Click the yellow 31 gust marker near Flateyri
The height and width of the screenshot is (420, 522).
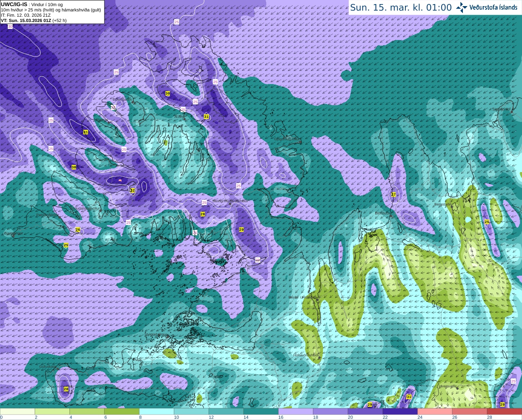[86, 132]
